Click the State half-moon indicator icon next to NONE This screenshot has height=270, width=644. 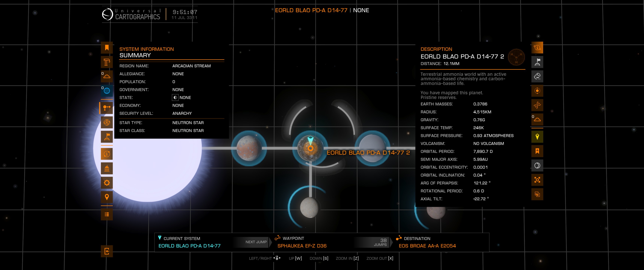[175, 97]
